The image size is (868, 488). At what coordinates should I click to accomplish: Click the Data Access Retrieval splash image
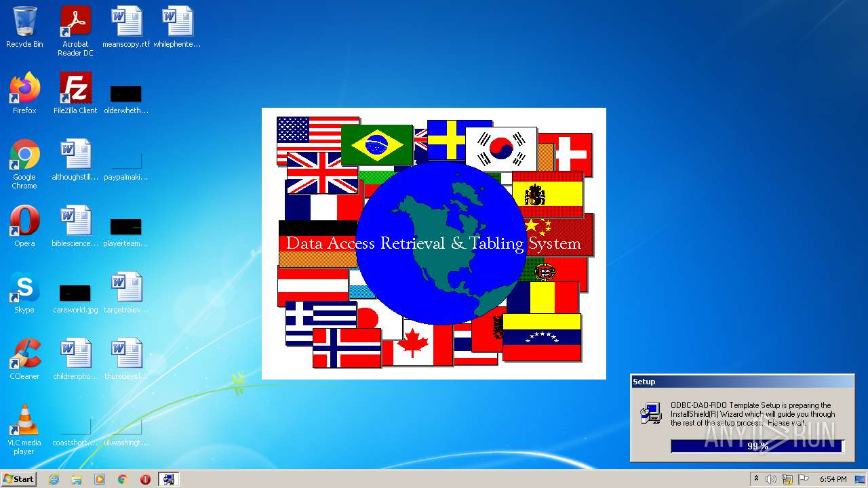point(434,243)
